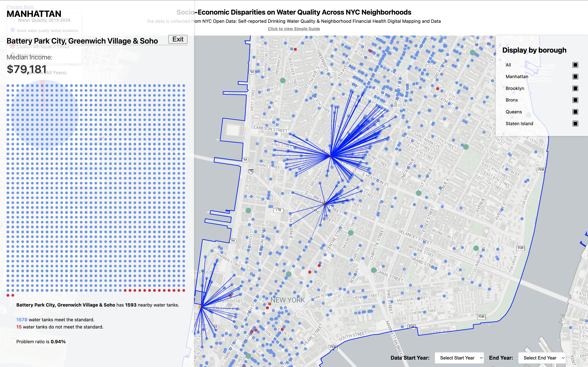
Task: Toggle the Staten Island checkbox
Action: click(x=575, y=124)
